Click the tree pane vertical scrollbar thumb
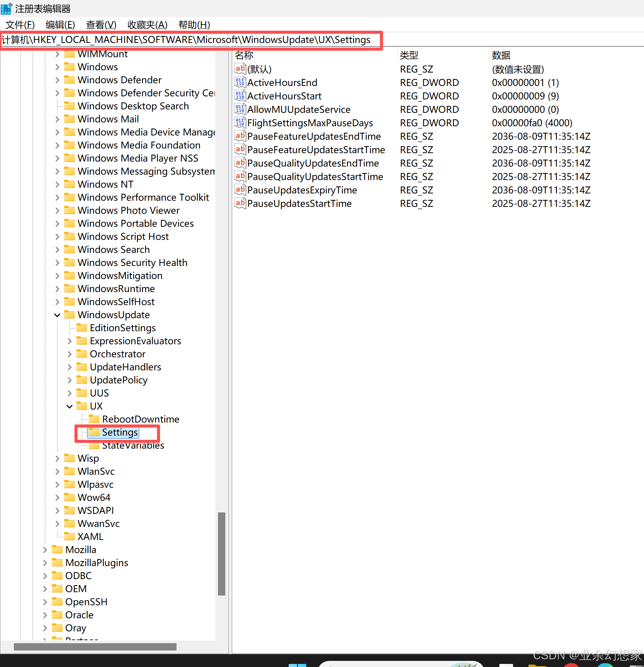This screenshot has width=644, height=667. [221, 554]
